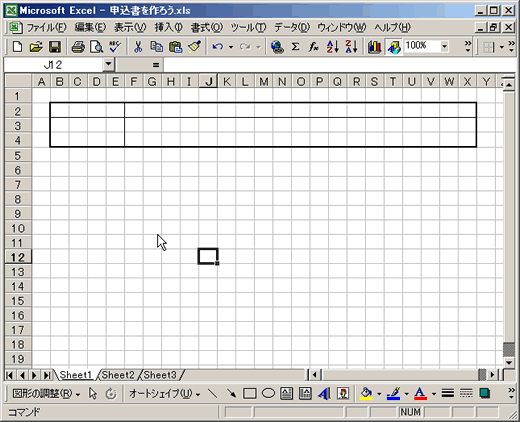520x422 pixels.
Task: Open the Print Preview tool
Action: pyautogui.click(x=97, y=47)
